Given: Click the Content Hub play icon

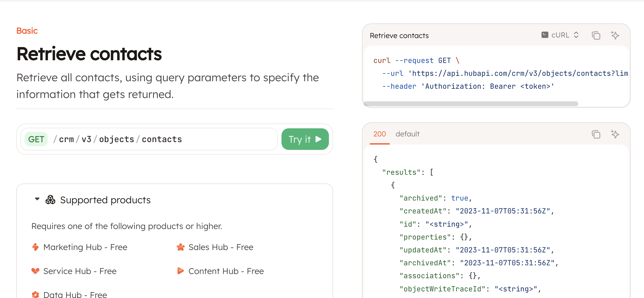Looking at the screenshot, I should [x=180, y=271].
